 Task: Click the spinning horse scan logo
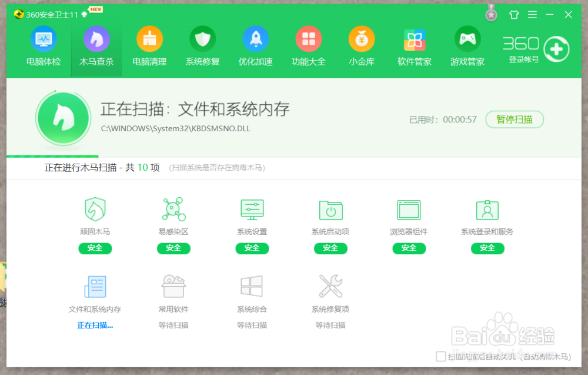(x=64, y=117)
